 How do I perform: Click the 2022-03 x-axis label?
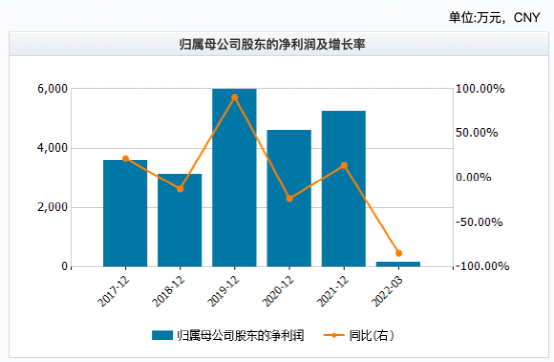click(x=387, y=292)
